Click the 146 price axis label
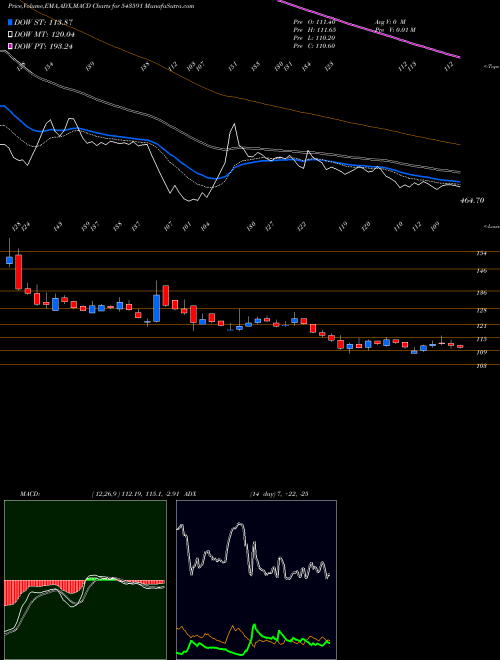500x660 pixels. pos(482,271)
